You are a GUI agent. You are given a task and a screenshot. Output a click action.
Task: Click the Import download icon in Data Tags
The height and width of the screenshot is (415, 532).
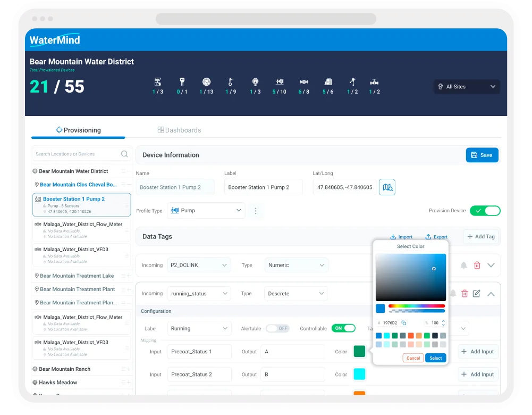[x=393, y=237]
